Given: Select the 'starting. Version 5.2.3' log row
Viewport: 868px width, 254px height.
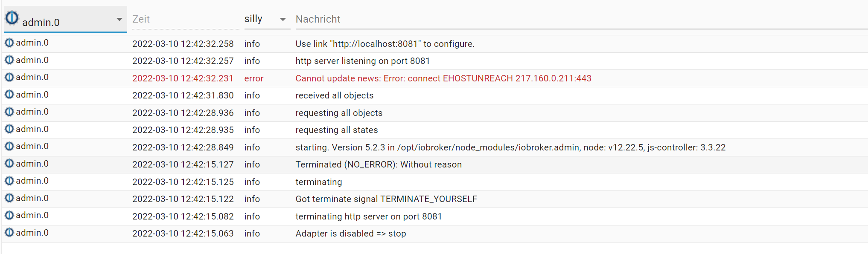Looking at the screenshot, I should pyautogui.click(x=510, y=147).
